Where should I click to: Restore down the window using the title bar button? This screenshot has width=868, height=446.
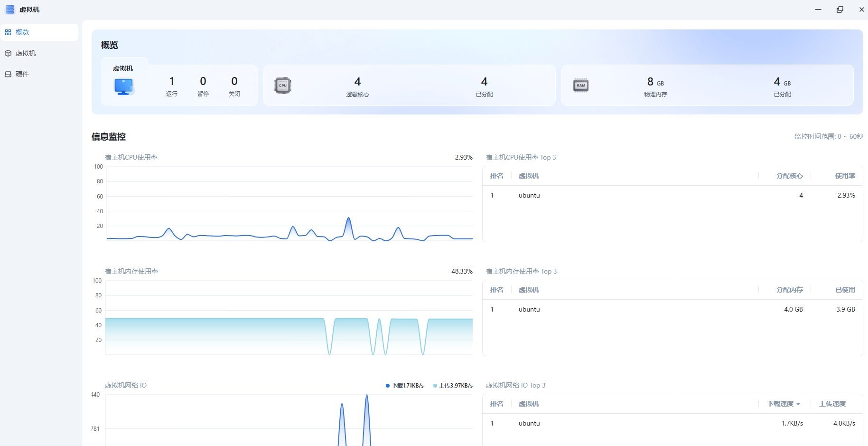840,9
